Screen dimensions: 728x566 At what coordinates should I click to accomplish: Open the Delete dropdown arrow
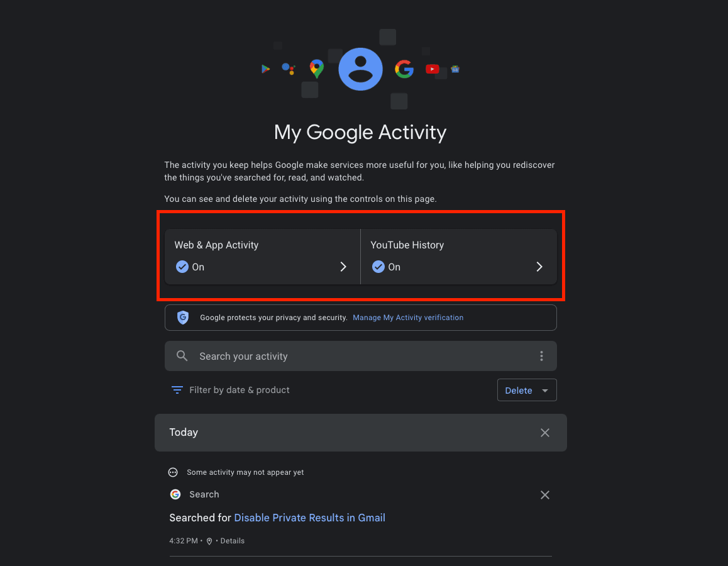point(545,391)
